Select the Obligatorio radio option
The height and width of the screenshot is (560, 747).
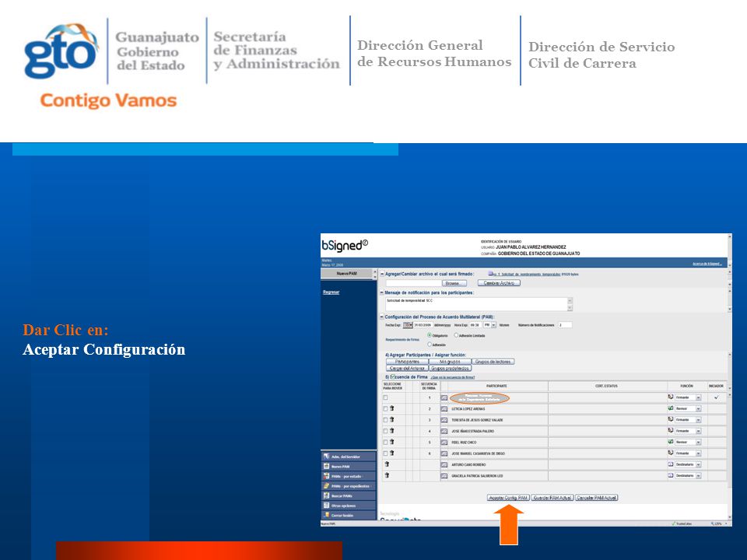point(430,336)
